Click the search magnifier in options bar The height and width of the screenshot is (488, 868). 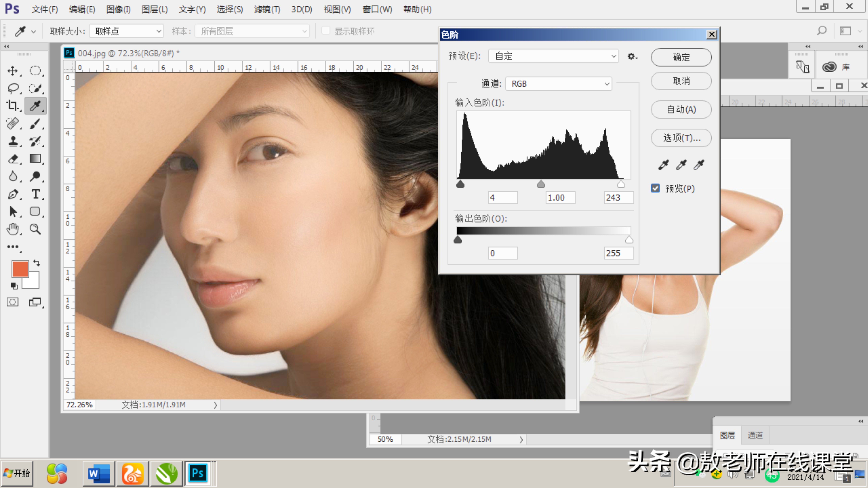pyautogui.click(x=822, y=31)
